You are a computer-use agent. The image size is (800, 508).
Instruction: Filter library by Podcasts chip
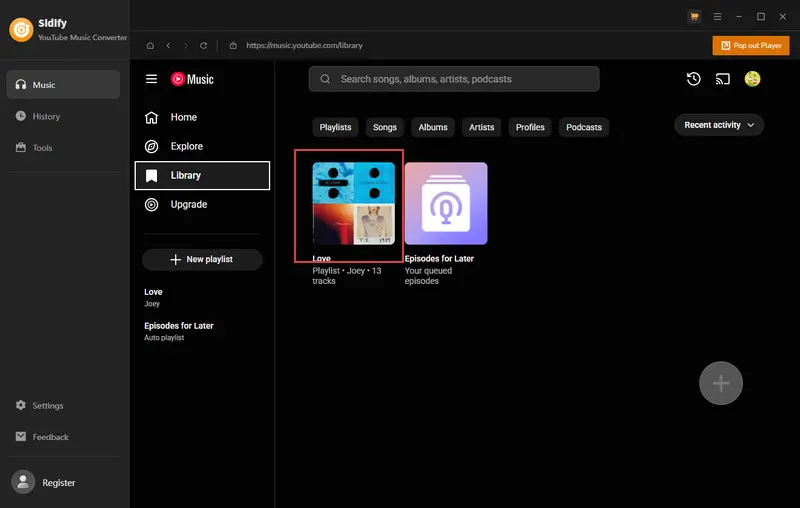(584, 127)
